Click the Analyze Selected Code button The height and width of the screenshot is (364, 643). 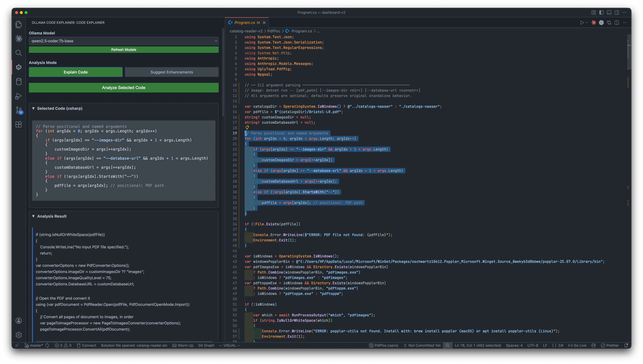(123, 87)
